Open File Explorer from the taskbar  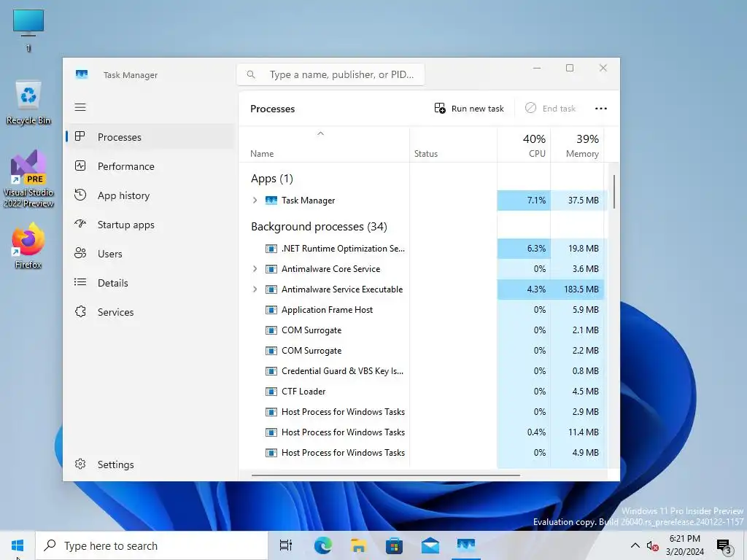(358, 545)
